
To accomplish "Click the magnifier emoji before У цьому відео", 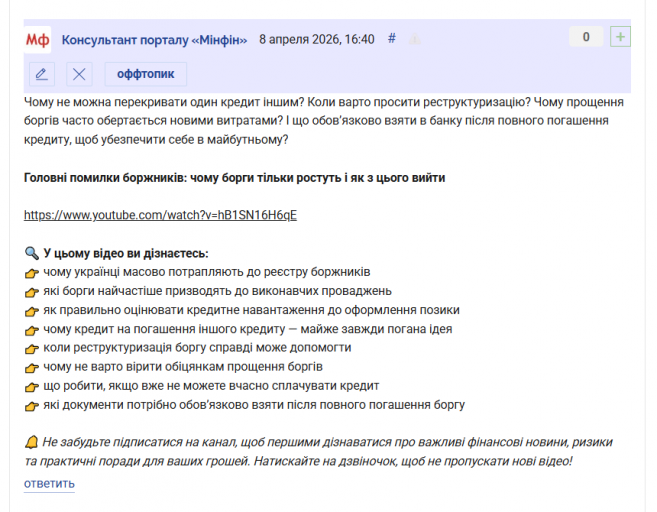I will [32, 253].
